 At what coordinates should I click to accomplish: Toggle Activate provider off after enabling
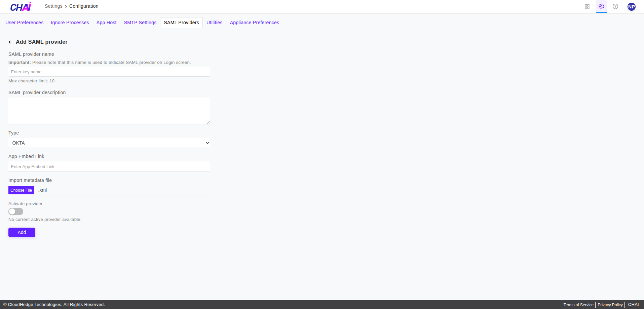coord(15,211)
